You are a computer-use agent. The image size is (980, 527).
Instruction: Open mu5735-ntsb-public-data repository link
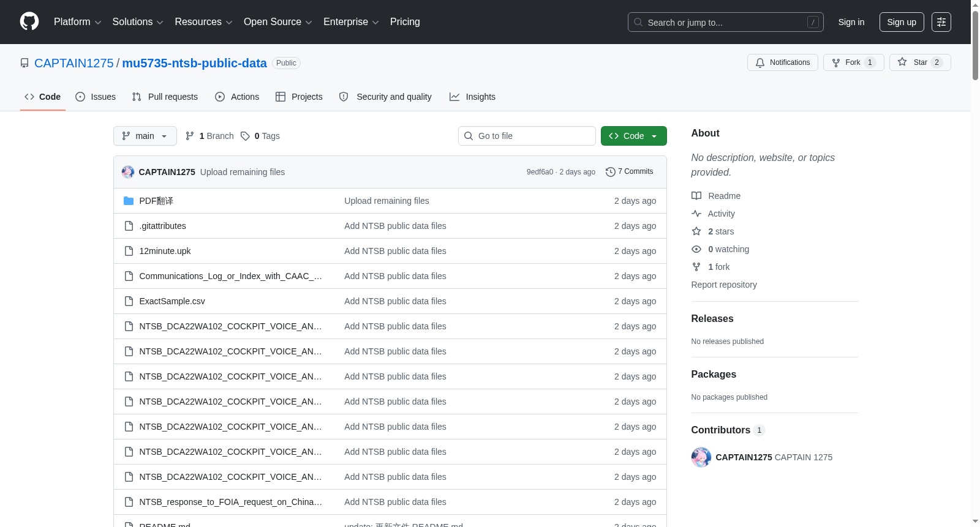coord(194,63)
